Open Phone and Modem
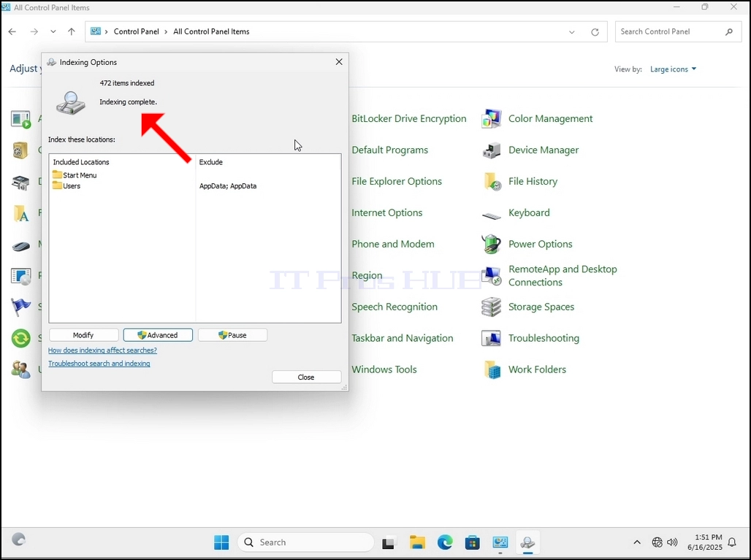The image size is (751, 560). pos(393,244)
